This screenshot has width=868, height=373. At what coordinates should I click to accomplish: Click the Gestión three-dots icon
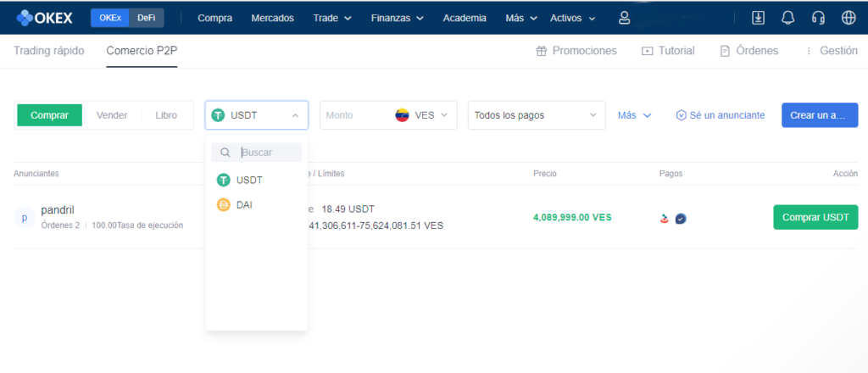pyautogui.click(x=809, y=51)
